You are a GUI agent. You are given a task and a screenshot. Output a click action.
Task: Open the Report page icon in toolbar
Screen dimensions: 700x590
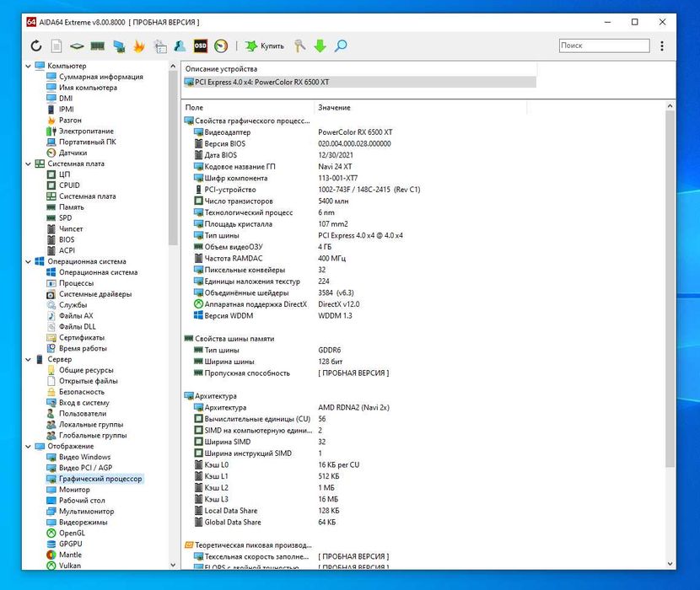57,46
